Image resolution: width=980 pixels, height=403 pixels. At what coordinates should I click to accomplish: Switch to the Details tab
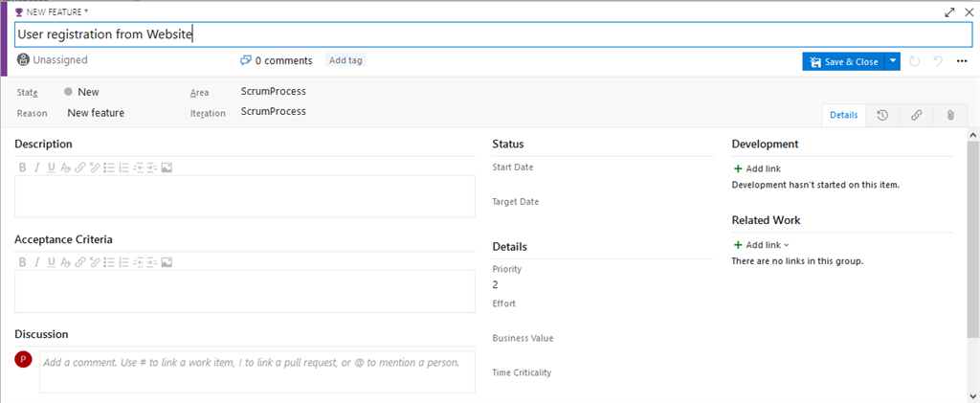tap(843, 115)
